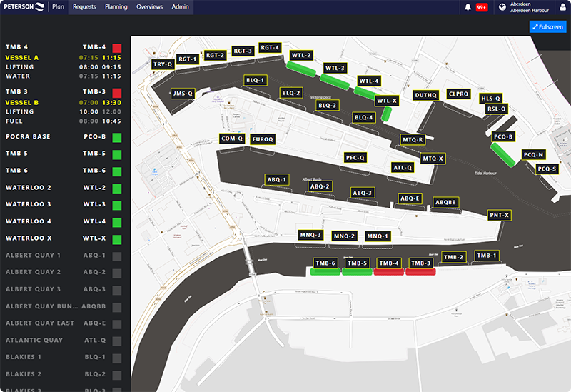Open the Plan menu

[x=58, y=6]
